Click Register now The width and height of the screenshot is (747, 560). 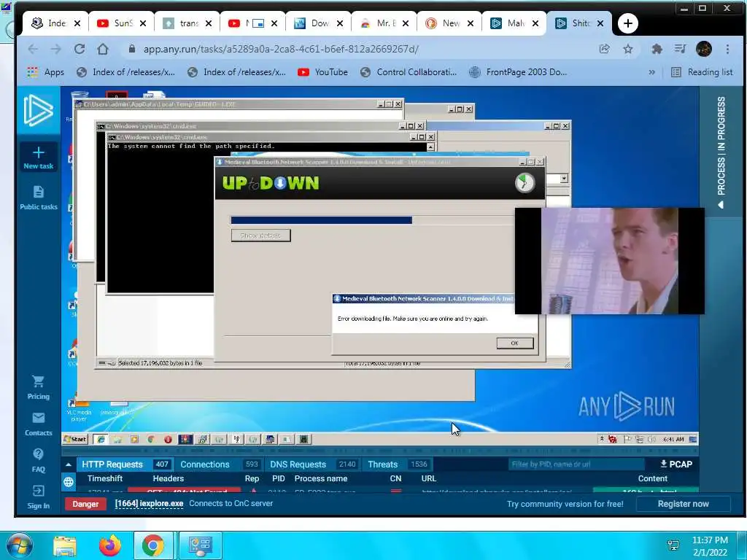683,504
